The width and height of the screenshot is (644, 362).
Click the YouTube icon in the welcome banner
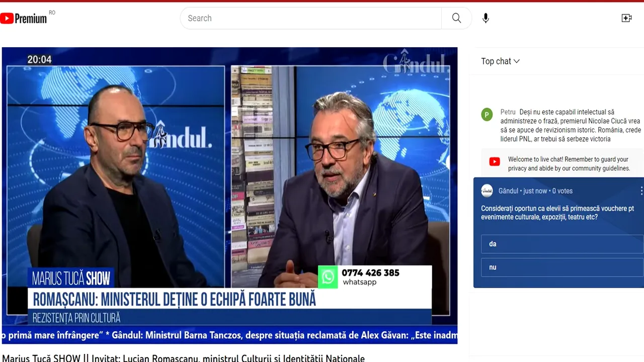click(494, 161)
